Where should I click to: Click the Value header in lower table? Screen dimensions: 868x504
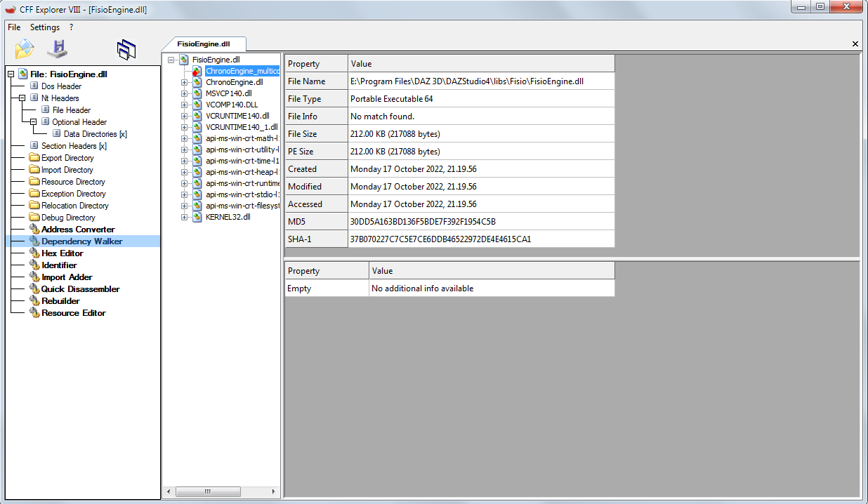(x=492, y=270)
